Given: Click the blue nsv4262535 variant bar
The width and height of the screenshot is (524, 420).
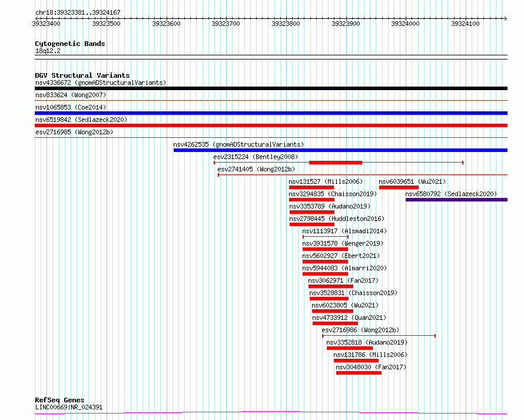Looking at the screenshot, I should pyautogui.click(x=340, y=150).
